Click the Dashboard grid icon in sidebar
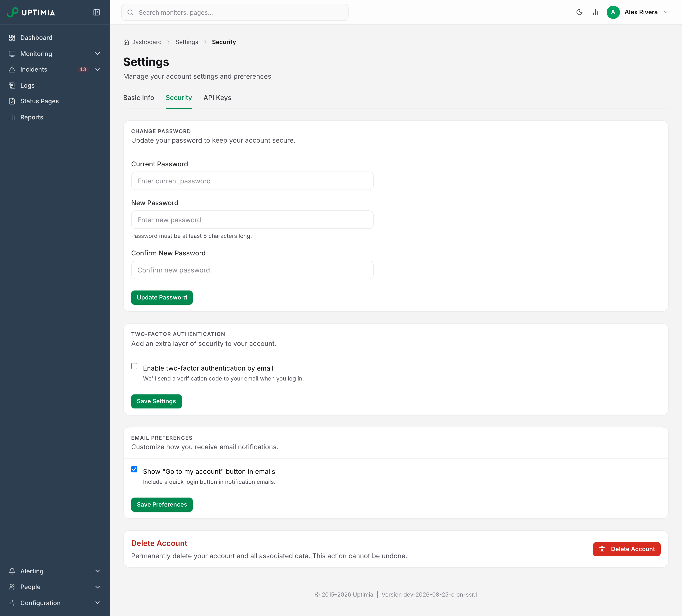 click(x=12, y=38)
